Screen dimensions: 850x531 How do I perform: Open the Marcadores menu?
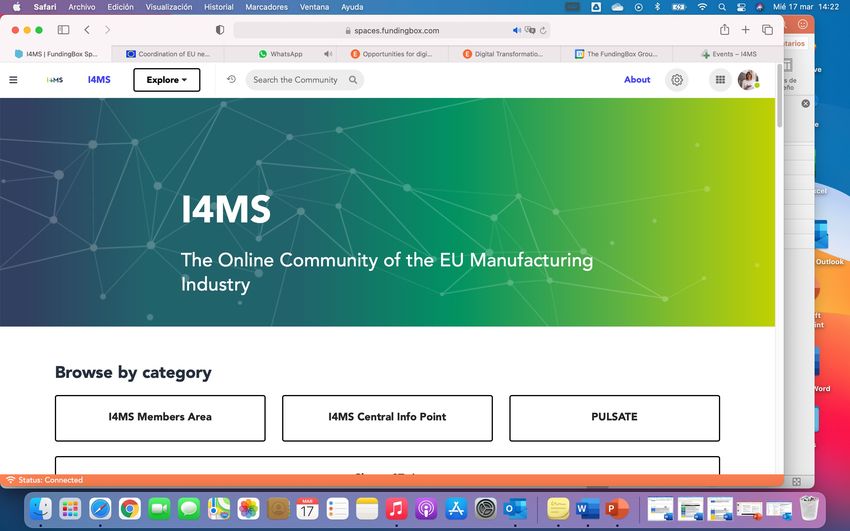(267, 7)
